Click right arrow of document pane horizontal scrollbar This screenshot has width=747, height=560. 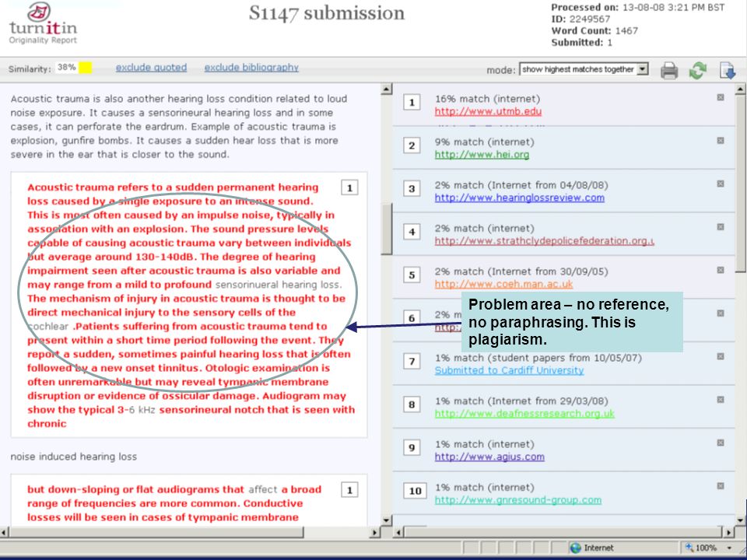tap(375, 532)
